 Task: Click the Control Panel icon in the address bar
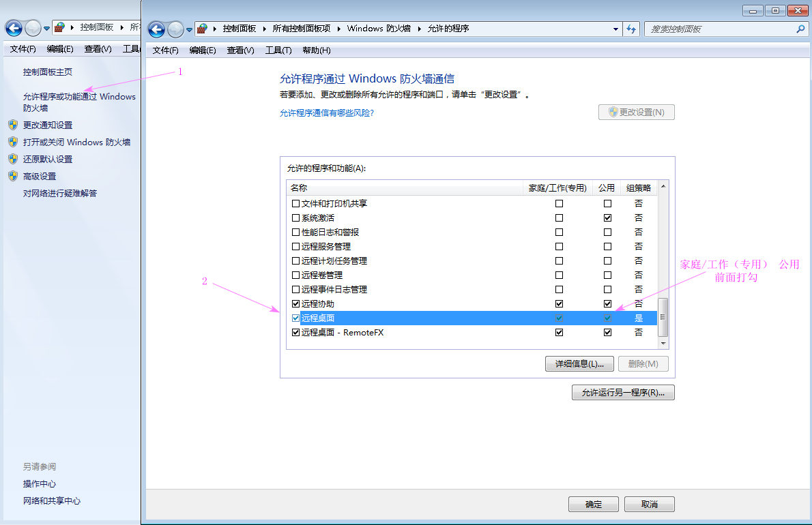202,29
